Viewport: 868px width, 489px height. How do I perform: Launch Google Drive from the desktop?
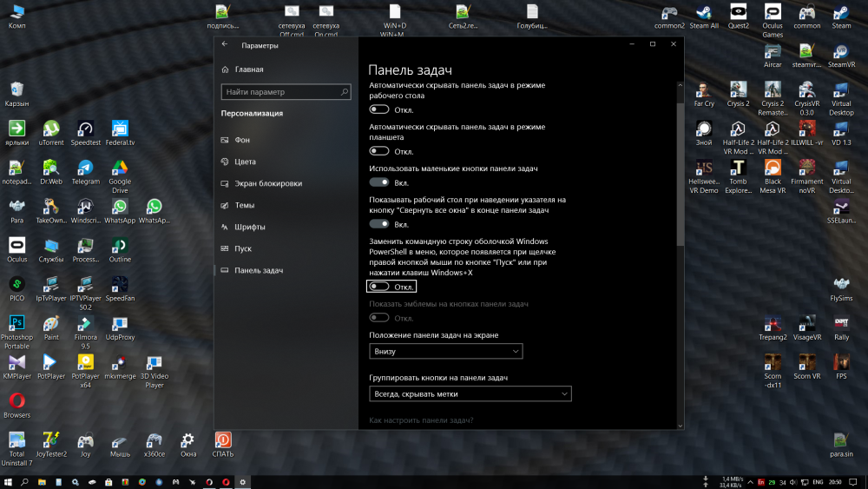(x=120, y=168)
